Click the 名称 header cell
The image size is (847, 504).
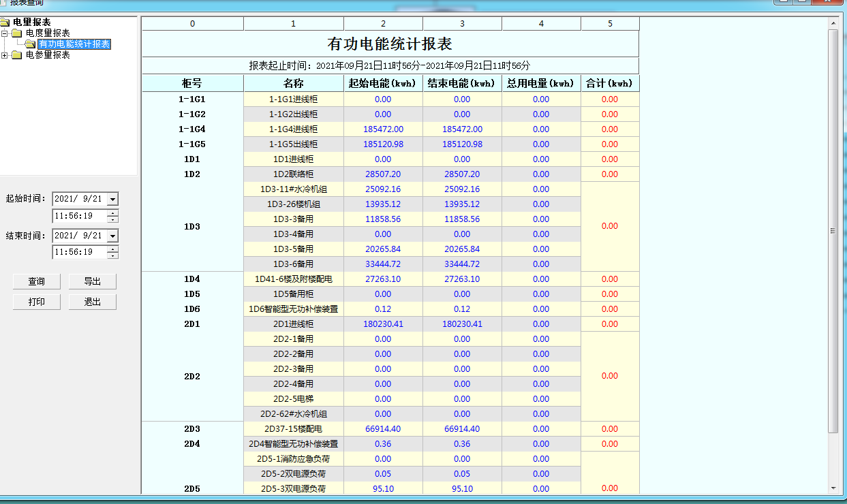[x=294, y=84]
